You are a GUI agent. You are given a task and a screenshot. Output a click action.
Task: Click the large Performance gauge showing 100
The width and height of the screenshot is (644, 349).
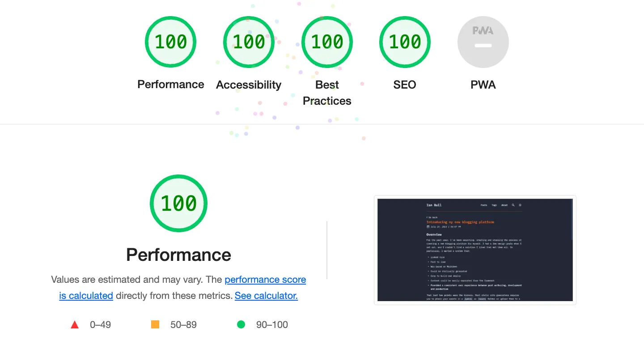click(x=179, y=204)
